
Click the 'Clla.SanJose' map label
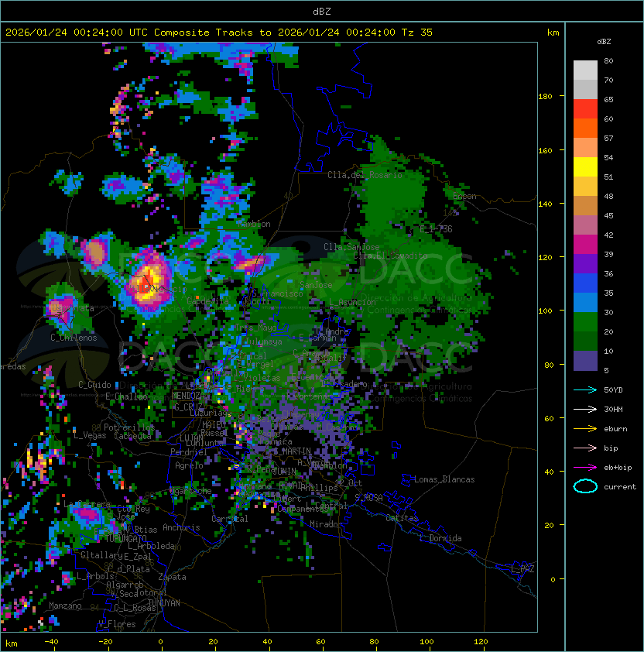click(351, 247)
